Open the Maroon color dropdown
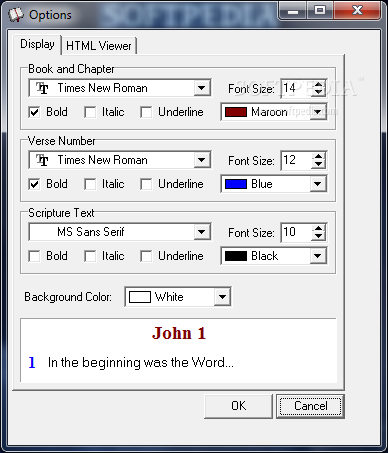The height and width of the screenshot is (453, 388). (x=318, y=112)
